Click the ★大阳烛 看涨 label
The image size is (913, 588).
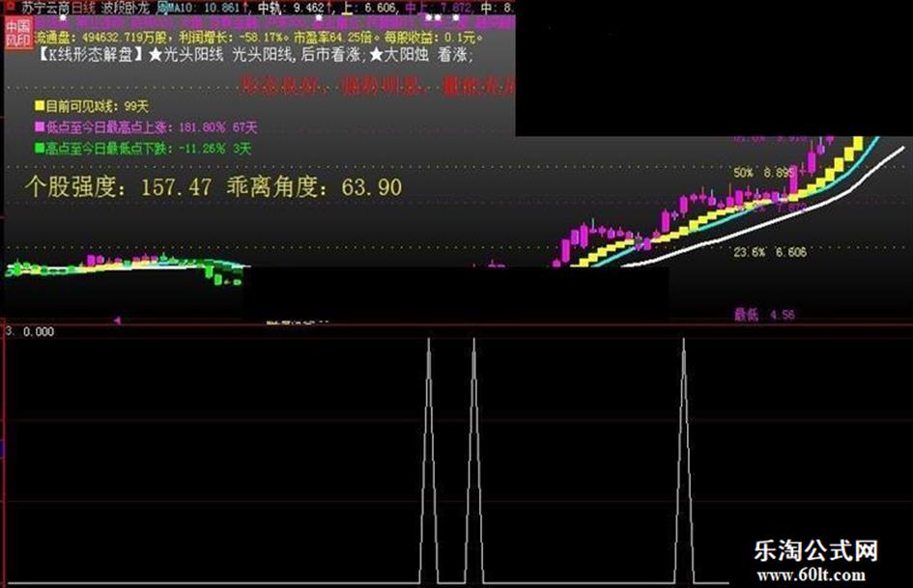[x=420, y=55]
